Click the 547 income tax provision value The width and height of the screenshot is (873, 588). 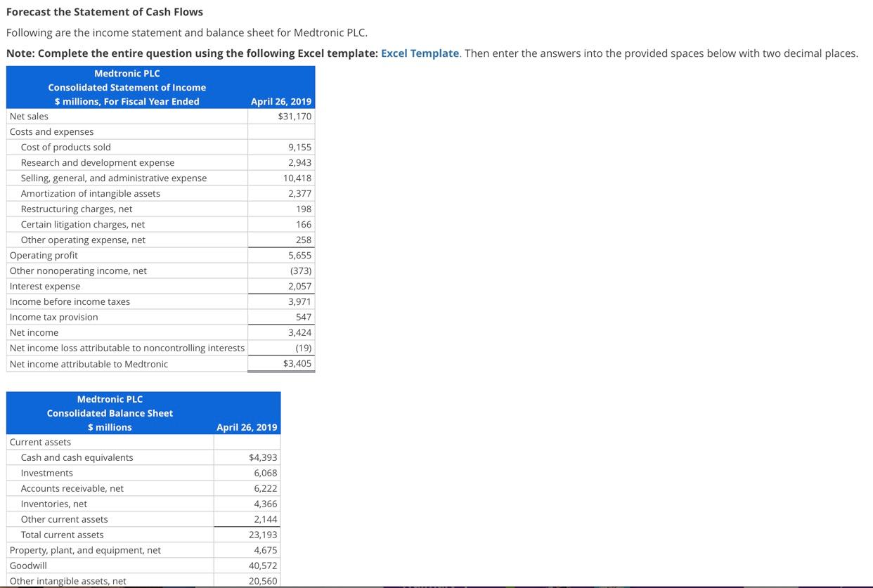304,318
